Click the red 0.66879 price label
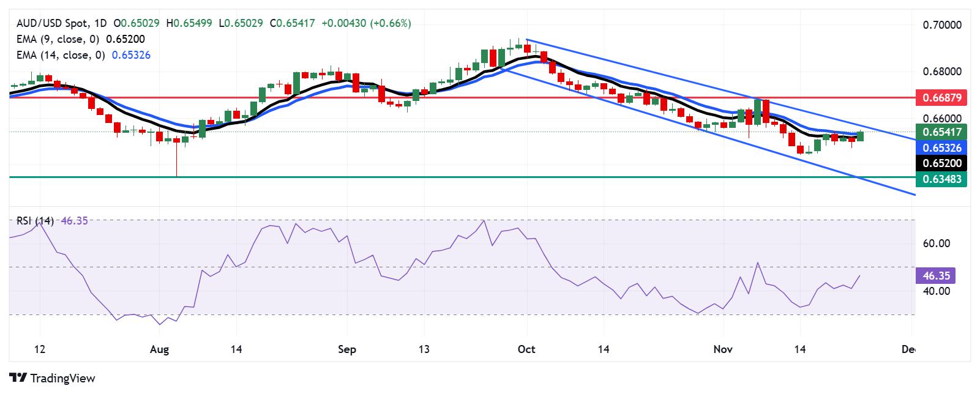 (x=941, y=97)
